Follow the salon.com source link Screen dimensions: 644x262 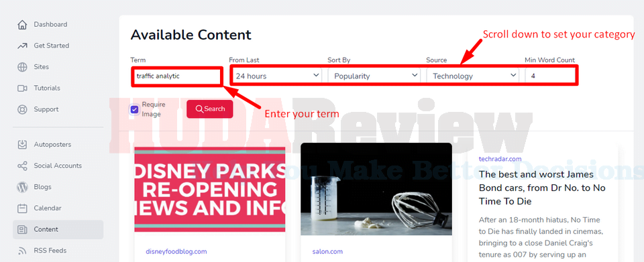(327, 251)
